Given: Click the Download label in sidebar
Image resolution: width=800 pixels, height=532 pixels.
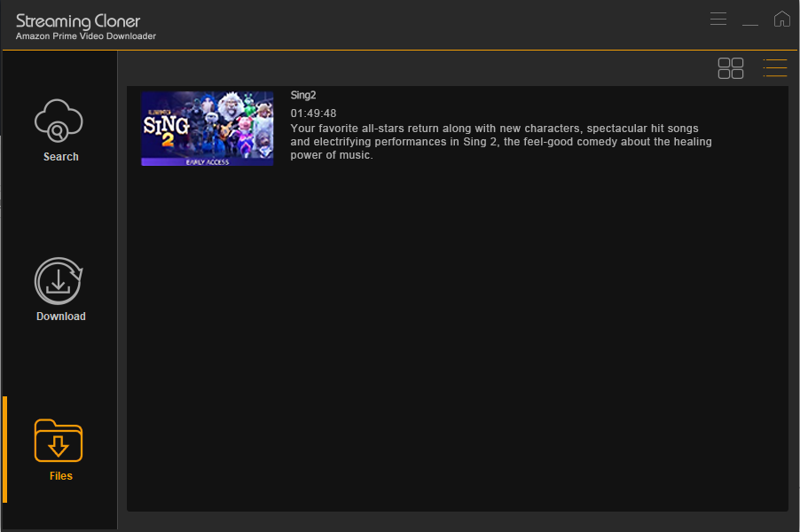Looking at the screenshot, I should (x=60, y=317).
